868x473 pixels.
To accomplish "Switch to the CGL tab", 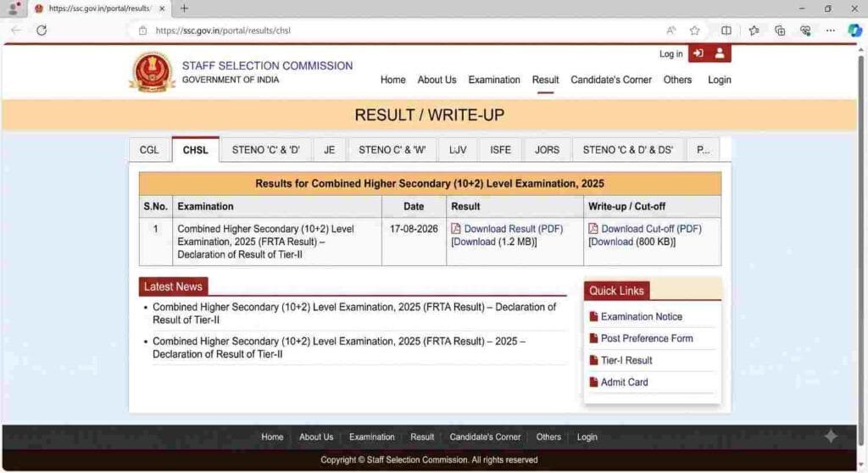I will [149, 149].
